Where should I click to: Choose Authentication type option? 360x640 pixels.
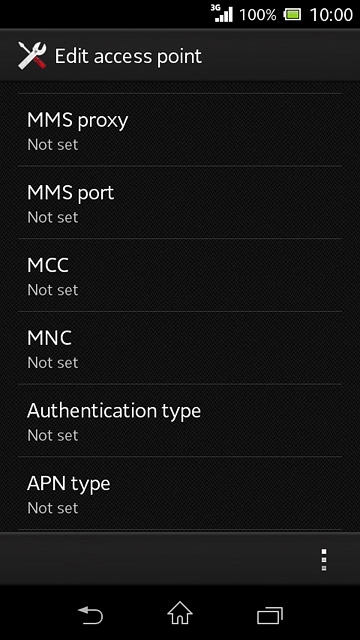180,420
